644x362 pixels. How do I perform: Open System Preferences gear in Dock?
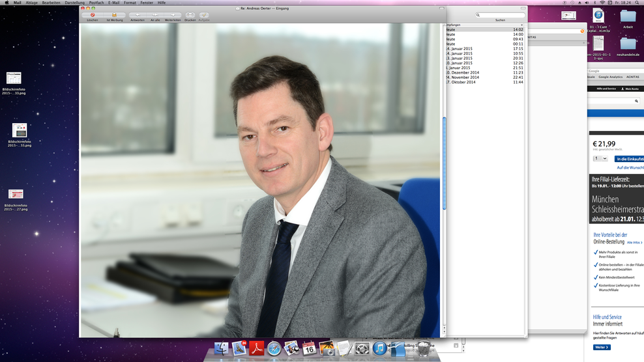click(362, 349)
